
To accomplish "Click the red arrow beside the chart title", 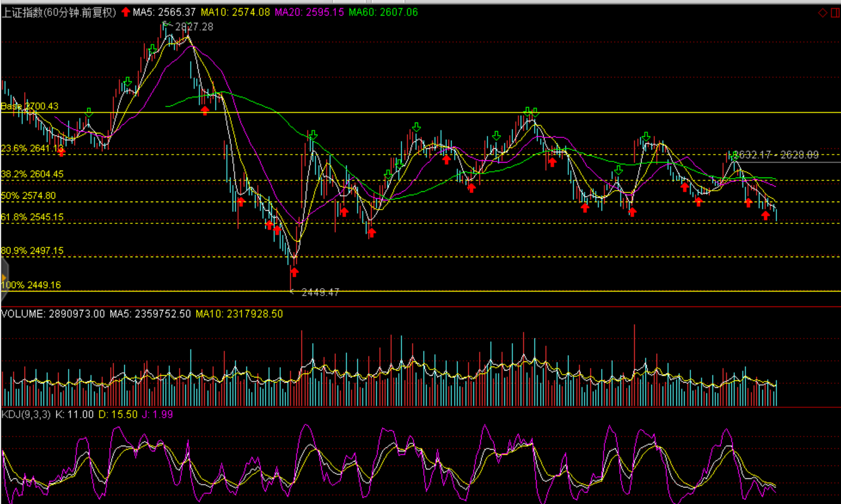I will coord(126,12).
